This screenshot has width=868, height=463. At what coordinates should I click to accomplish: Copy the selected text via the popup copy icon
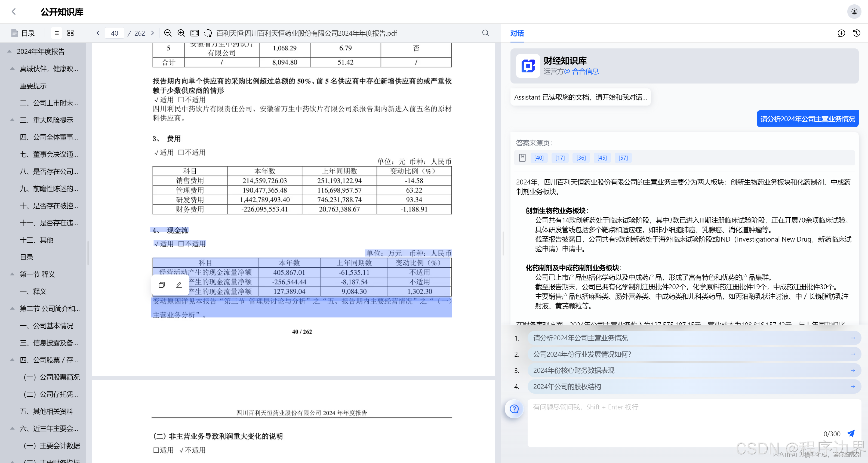coord(162,285)
